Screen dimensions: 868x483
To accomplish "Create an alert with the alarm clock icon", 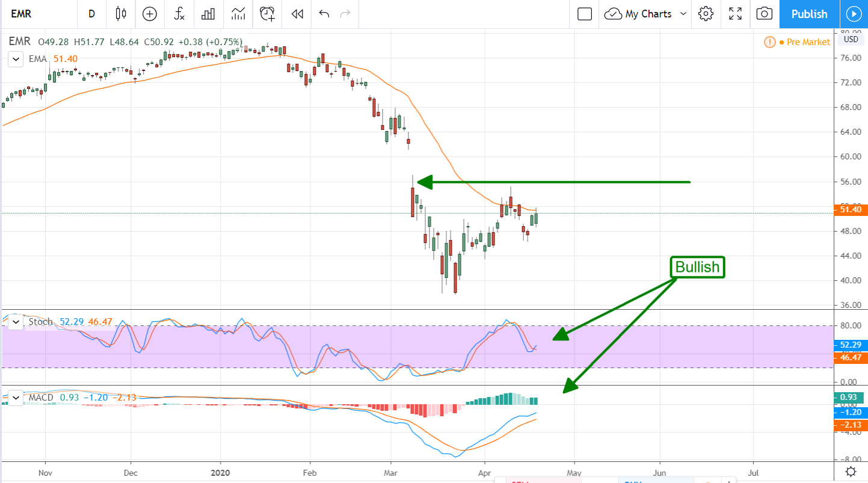I will 267,14.
